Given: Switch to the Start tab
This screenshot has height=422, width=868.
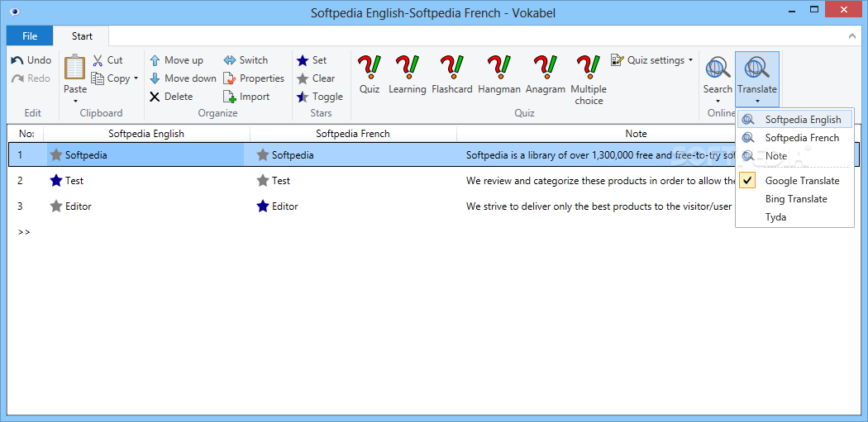Looking at the screenshot, I should 82,36.
